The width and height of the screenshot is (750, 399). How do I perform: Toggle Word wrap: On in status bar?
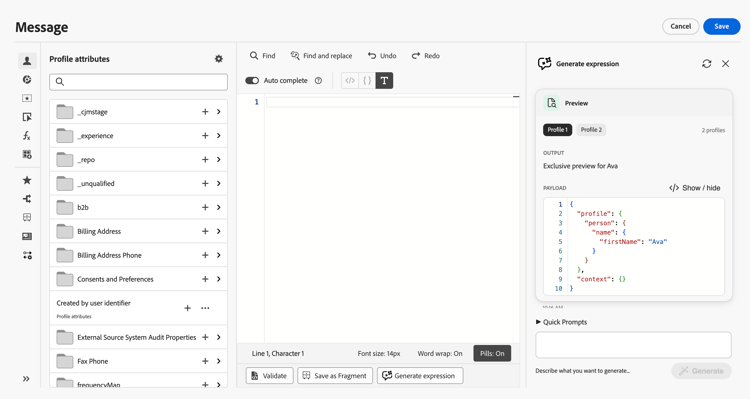(x=440, y=354)
